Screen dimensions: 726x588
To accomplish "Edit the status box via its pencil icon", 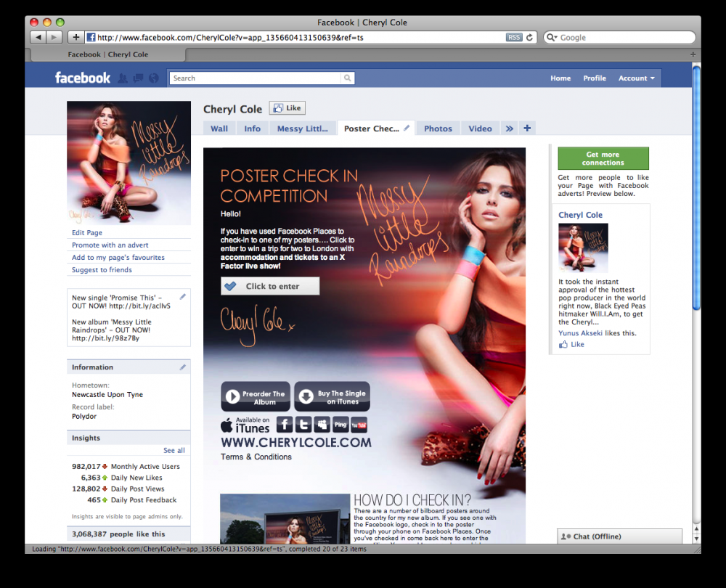I will coord(183,297).
